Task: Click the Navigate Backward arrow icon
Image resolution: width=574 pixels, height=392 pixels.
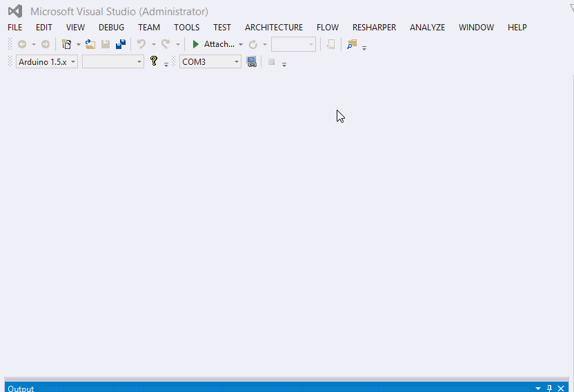Action: 22,44
